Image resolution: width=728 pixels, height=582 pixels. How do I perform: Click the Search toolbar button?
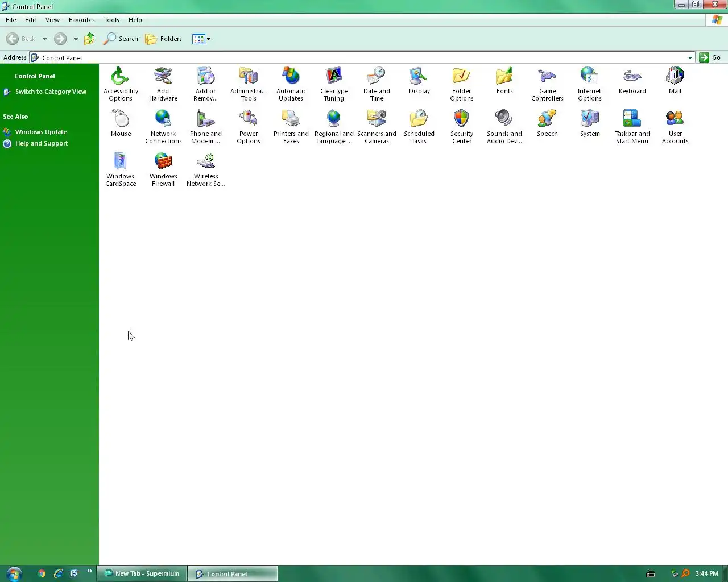click(121, 39)
